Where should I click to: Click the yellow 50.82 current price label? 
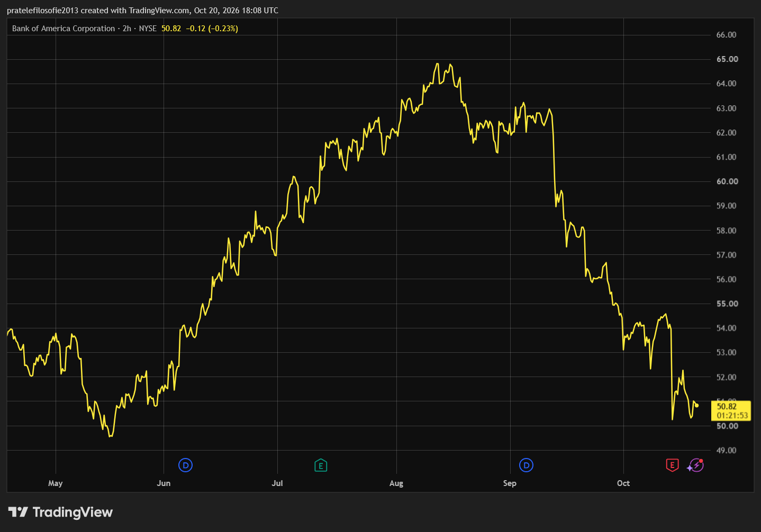[727, 406]
